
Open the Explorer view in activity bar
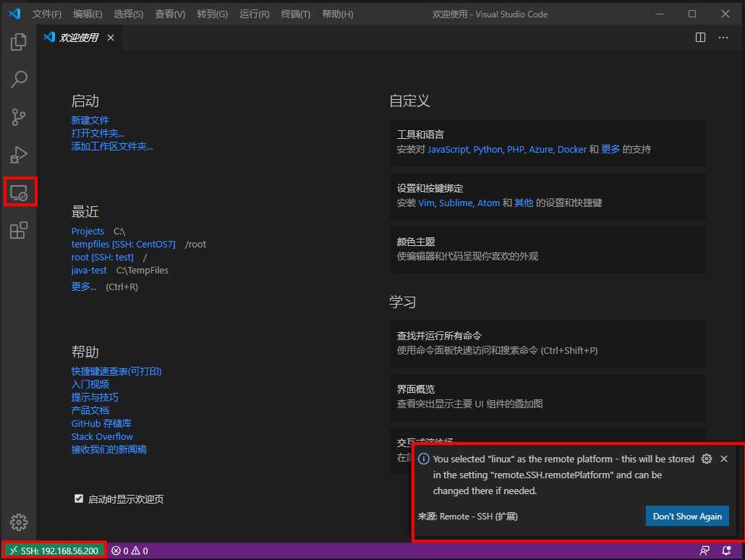point(19,42)
